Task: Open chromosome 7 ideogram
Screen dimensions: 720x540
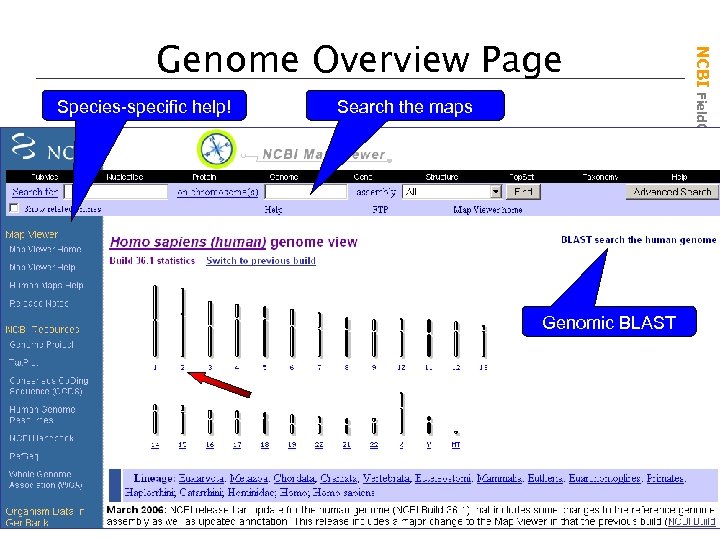Action: [320, 335]
